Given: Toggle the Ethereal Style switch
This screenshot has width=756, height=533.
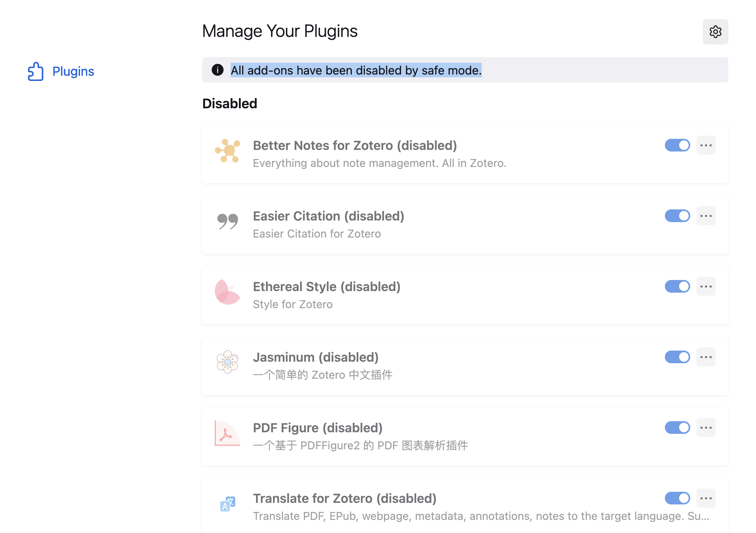Looking at the screenshot, I should [677, 286].
